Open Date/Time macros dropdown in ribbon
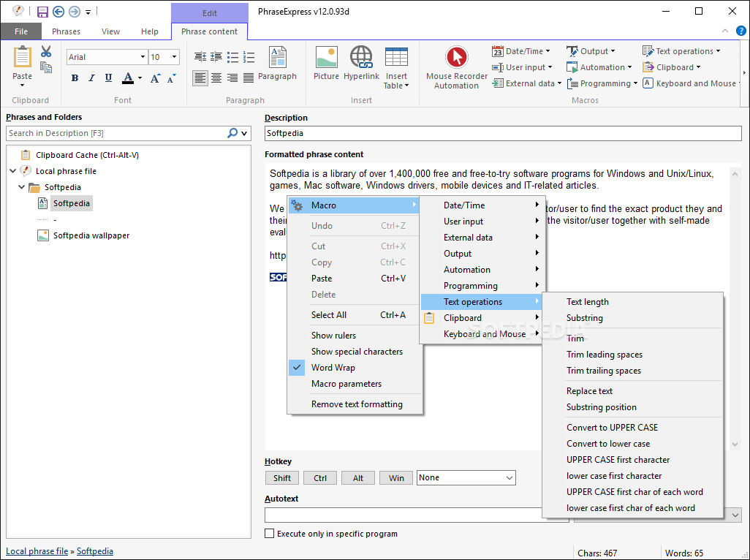 click(521, 51)
